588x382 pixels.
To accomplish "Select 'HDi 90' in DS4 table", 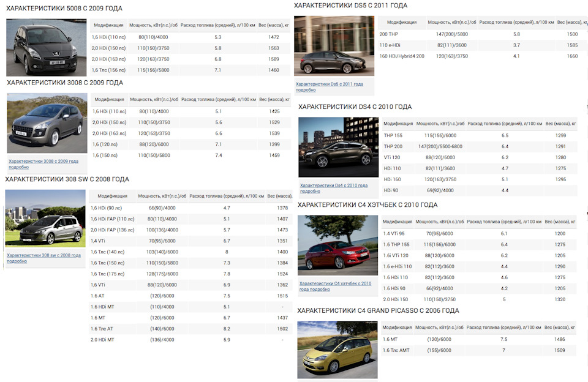I will pos(391,190).
